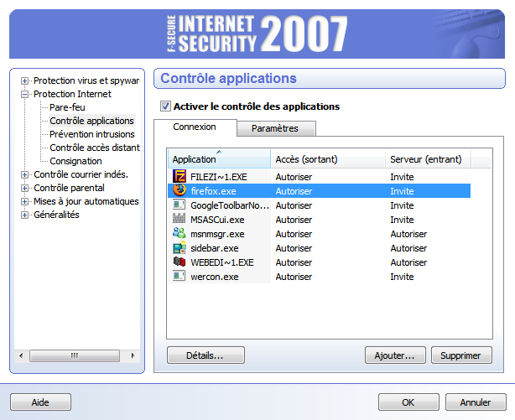The height and width of the screenshot is (420, 515).
Task: Open the Détails... button
Action: [x=205, y=355]
